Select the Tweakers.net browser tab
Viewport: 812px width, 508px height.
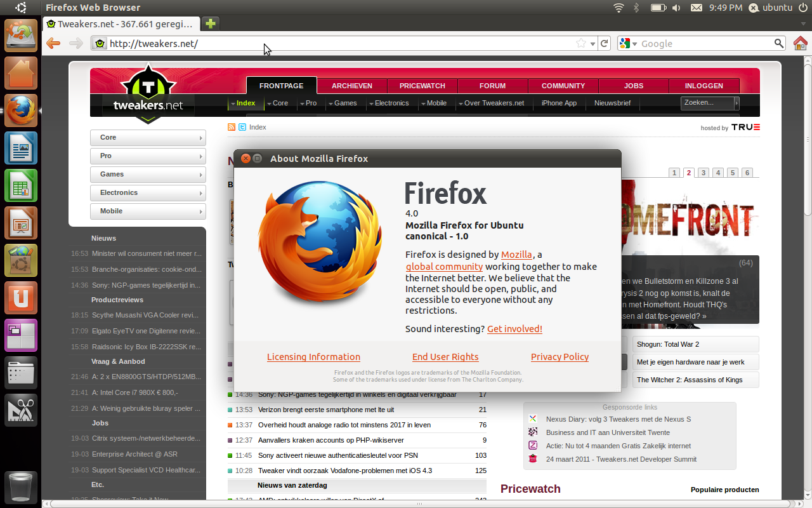[121, 23]
